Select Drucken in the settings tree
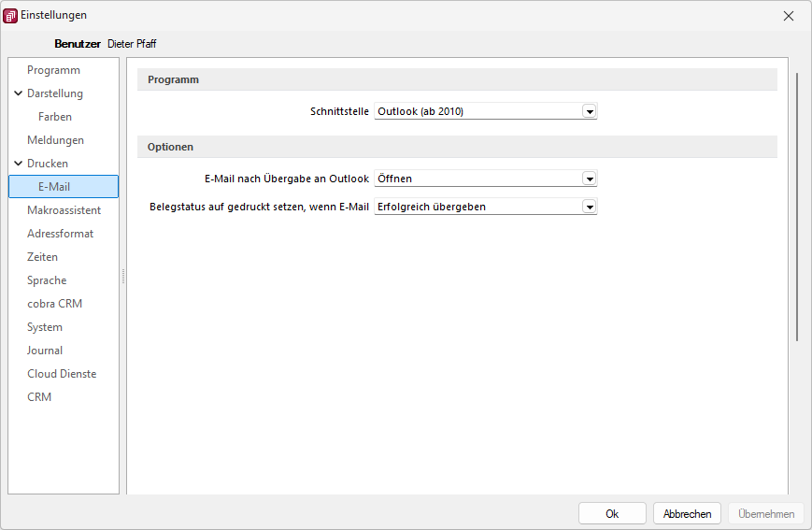The height and width of the screenshot is (530, 812). tap(47, 164)
